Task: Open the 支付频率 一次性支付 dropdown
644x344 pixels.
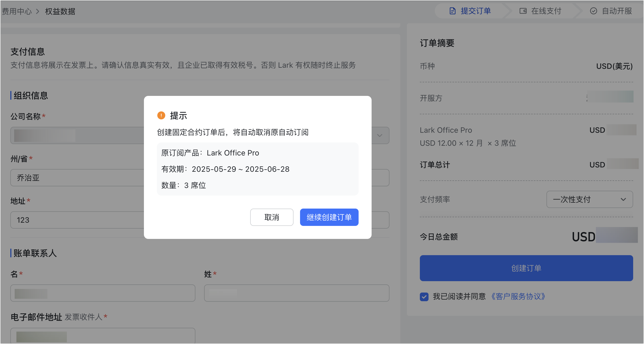Action: [x=590, y=199]
